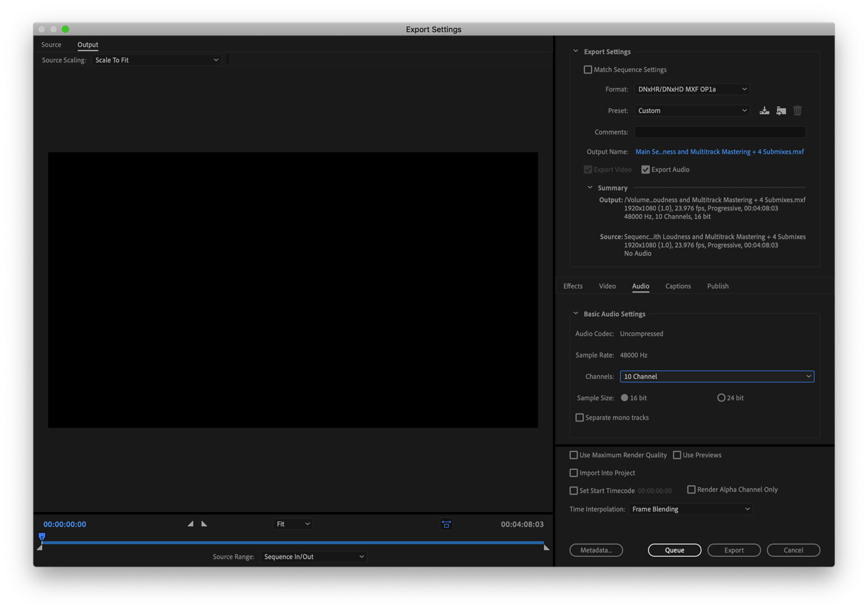Click the Save Preset icon

tap(764, 110)
